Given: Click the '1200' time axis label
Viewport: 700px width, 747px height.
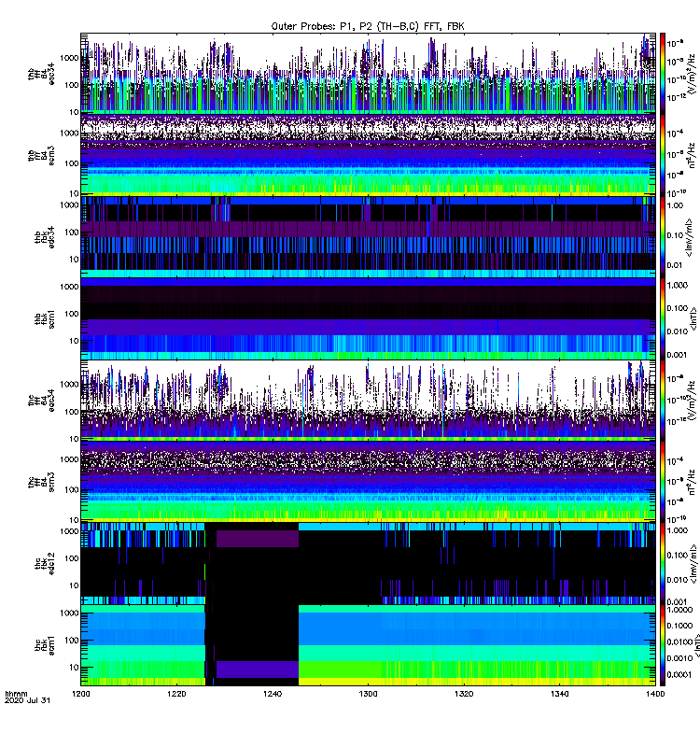Looking at the screenshot, I should [81, 694].
